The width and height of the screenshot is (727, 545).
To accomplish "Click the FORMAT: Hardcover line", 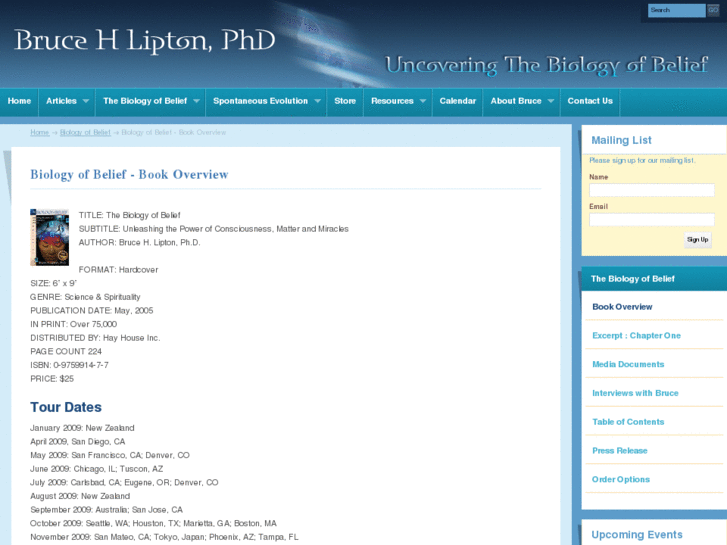I will 118,270.
